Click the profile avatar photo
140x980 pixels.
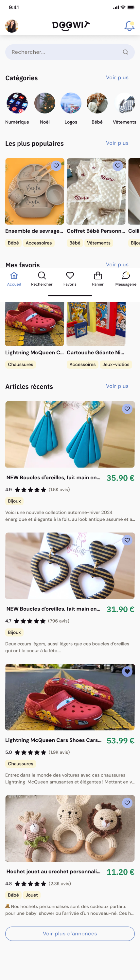[12, 26]
